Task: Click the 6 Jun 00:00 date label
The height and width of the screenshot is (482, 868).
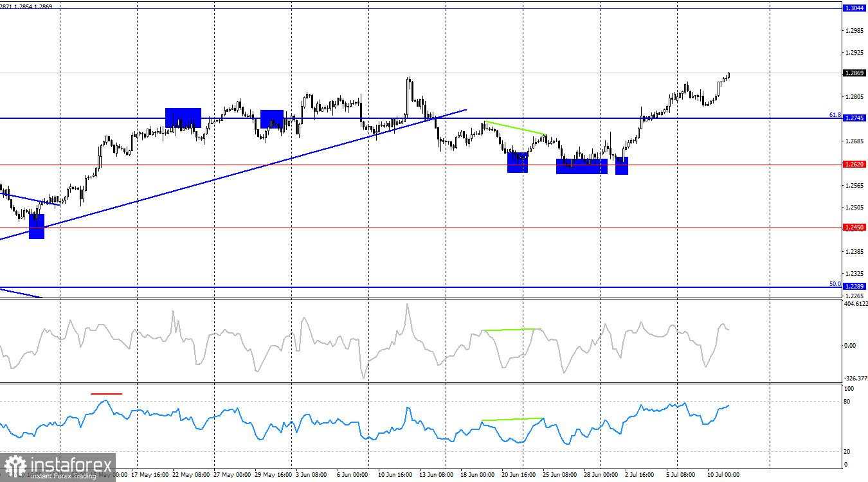Action: pyautogui.click(x=352, y=475)
